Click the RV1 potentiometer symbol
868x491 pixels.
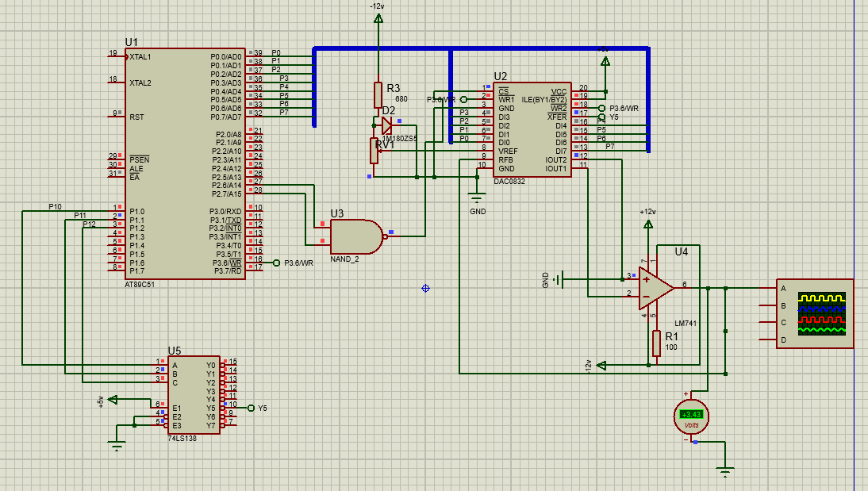click(x=374, y=151)
